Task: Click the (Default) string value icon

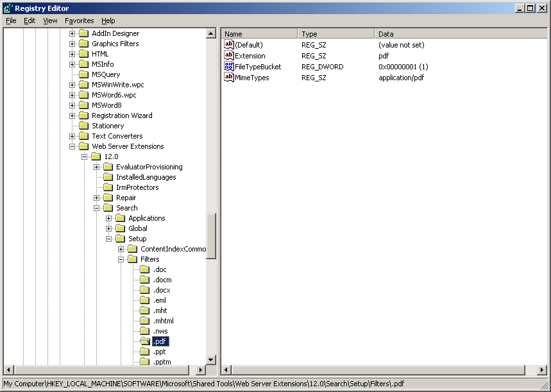Action: point(229,45)
